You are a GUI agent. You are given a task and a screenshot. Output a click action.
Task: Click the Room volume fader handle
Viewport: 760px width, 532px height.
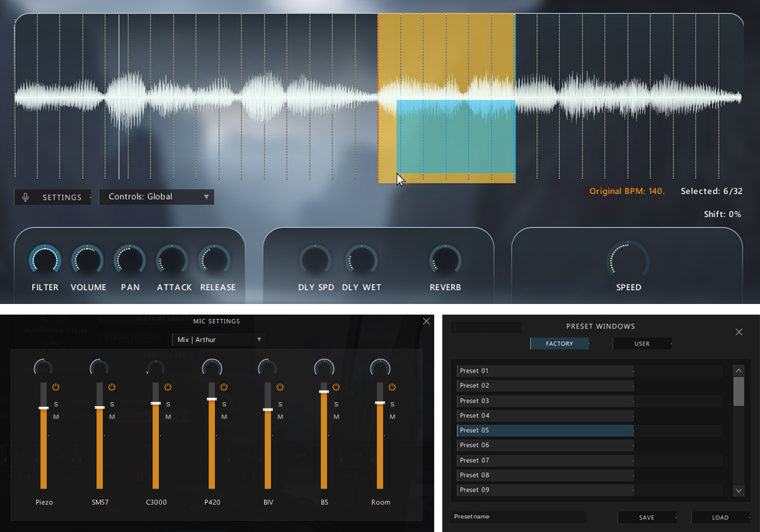coord(380,402)
